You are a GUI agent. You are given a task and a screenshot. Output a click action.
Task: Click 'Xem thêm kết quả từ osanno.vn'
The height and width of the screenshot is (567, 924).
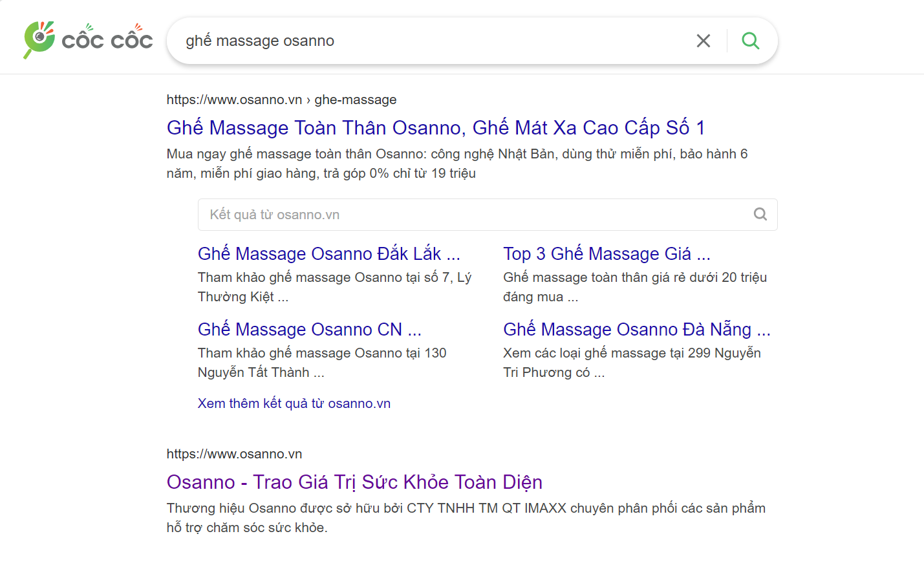click(294, 403)
